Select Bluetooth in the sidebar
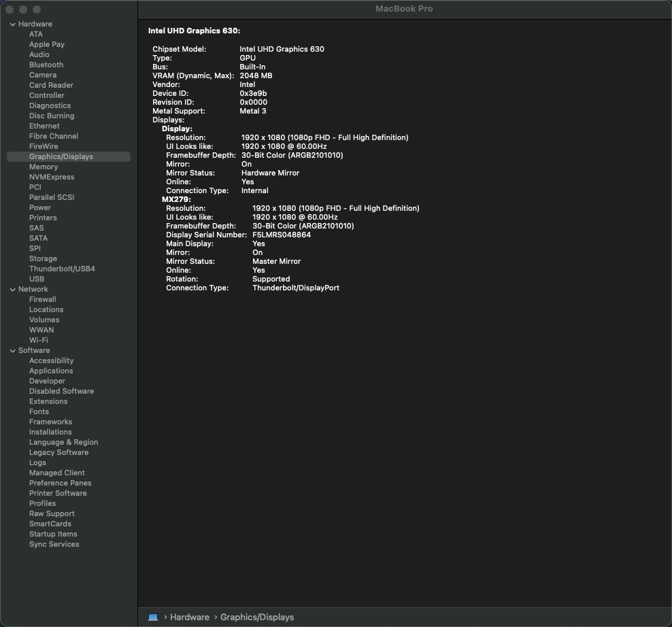Screen dimensions: 672x627 [46, 65]
